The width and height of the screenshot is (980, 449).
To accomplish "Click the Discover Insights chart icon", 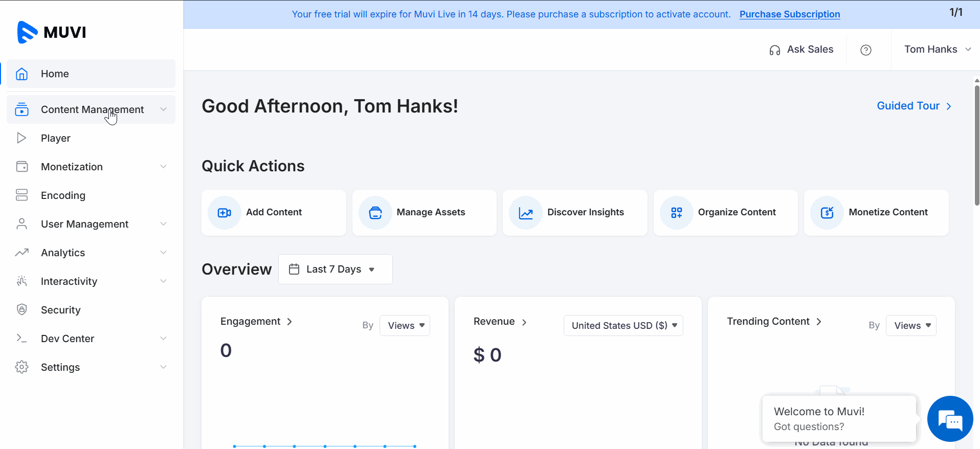I will (526, 213).
